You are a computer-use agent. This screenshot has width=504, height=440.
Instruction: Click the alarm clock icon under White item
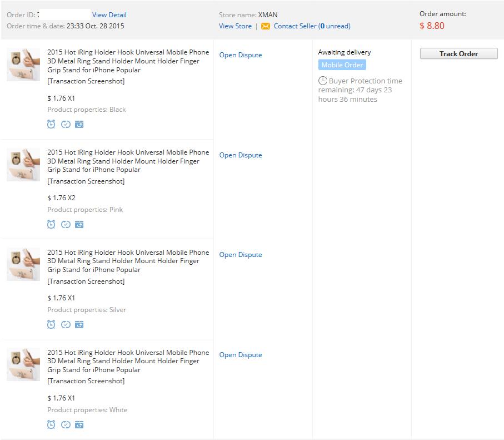point(51,424)
